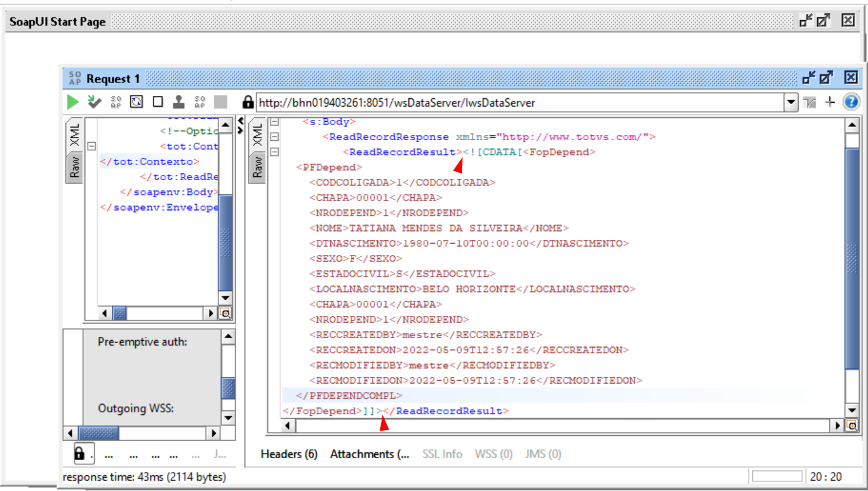Maximize the SoapUI Start Page window
Image resolution: width=868 pixels, height=491 pixels.
pyautogui.click(x=823, y=21)
